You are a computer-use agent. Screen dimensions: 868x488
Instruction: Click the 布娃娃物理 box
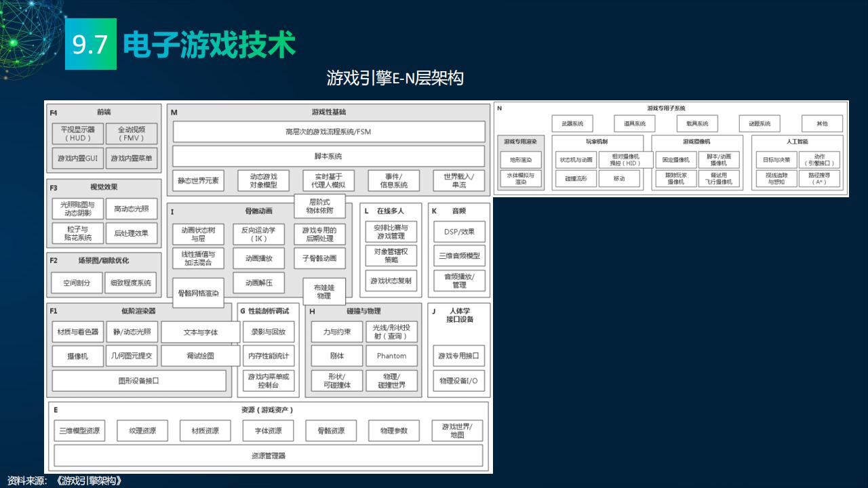pos(323,291)
